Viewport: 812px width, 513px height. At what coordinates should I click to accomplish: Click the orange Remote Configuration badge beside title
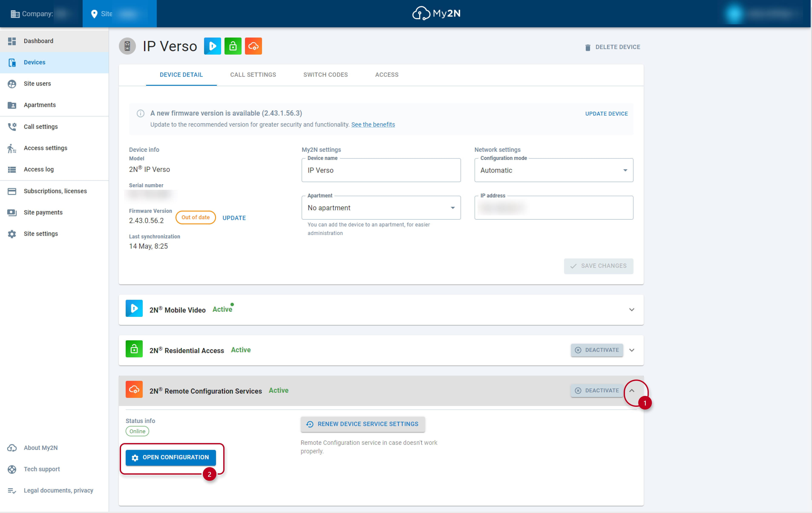click(253, 46)
